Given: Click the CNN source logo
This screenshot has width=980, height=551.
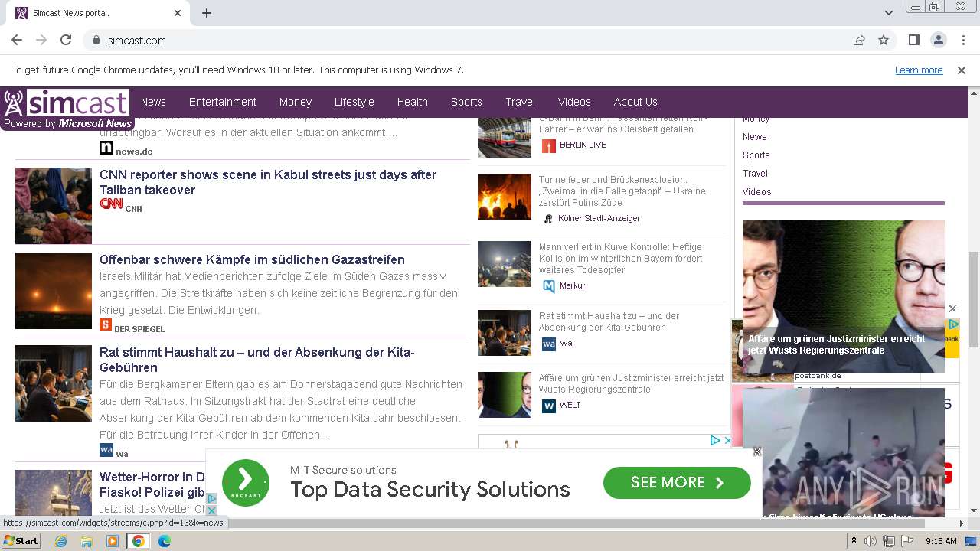Looking at the screenshot, I should point(111,204).
